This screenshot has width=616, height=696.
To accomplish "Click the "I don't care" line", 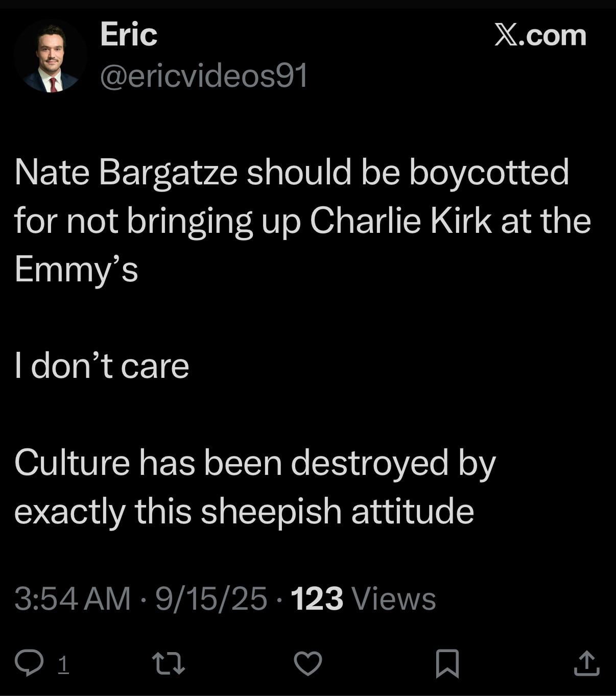I will click(x=102, y=366).
